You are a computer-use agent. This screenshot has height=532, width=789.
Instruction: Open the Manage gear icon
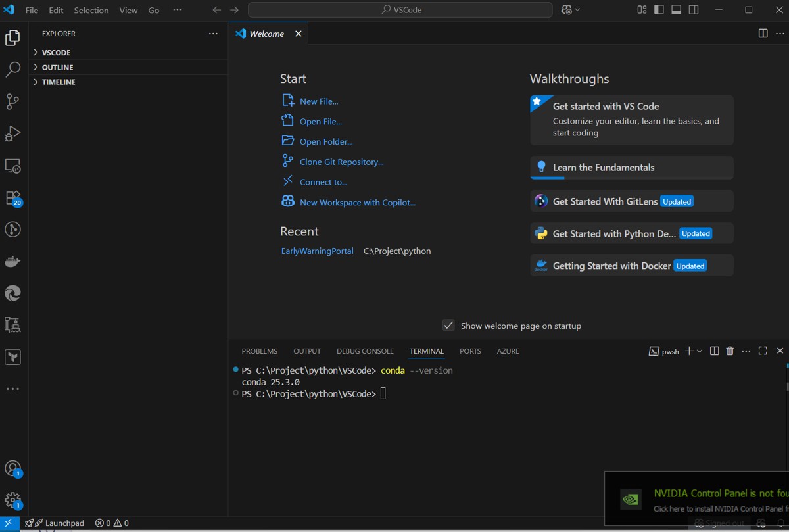coord(12,500)
